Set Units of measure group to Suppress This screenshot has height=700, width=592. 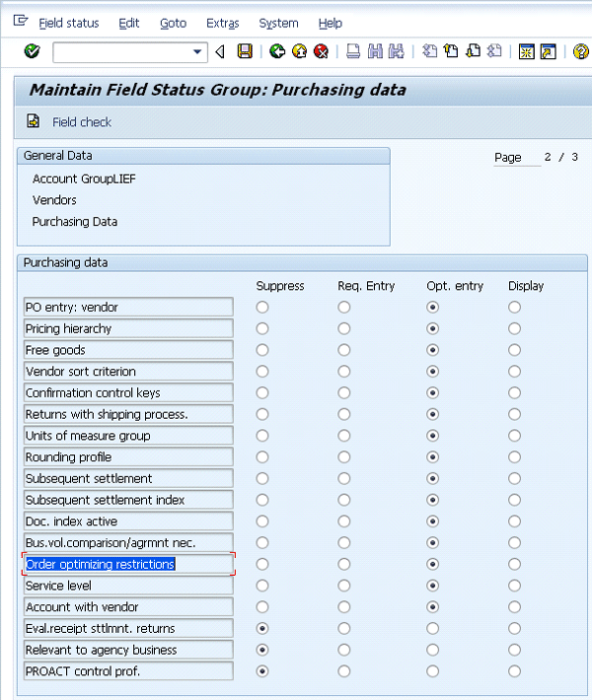(262, 436)
